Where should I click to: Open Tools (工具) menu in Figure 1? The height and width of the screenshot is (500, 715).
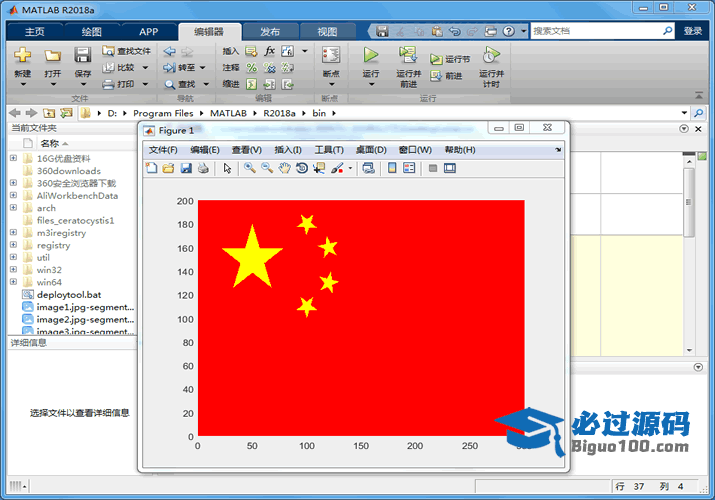(329, 150)
